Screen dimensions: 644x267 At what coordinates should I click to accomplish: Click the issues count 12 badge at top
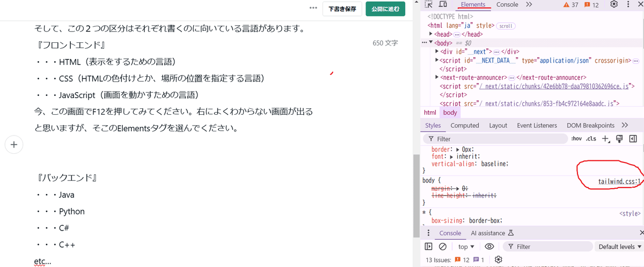point(591,5)
